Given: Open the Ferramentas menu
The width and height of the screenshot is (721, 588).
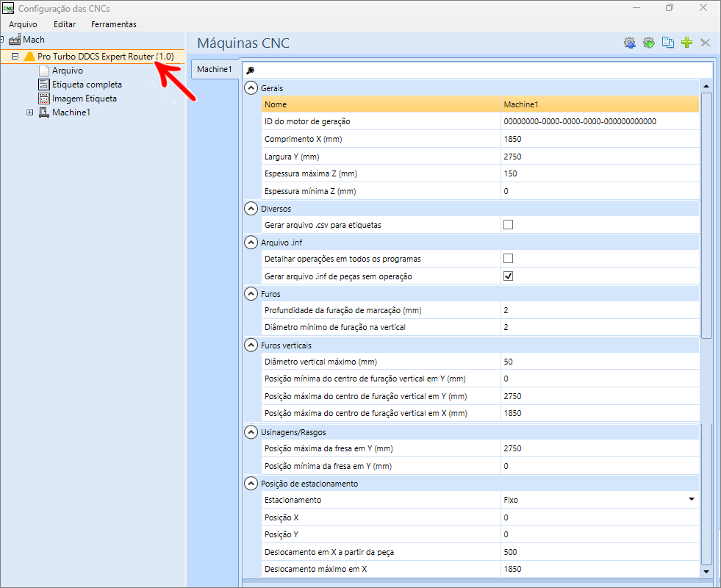Looking at the screenshot, I should [x=113, y=24].
